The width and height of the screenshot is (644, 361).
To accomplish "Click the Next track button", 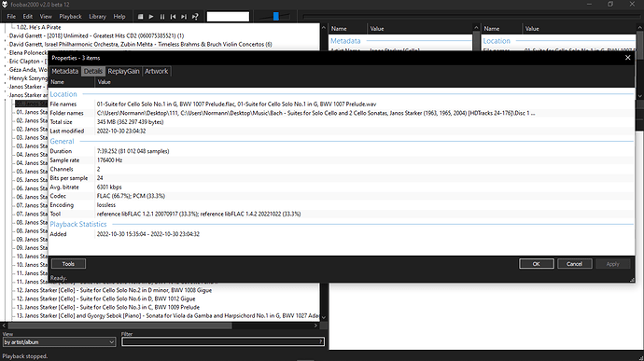I will tap(184, 17).
